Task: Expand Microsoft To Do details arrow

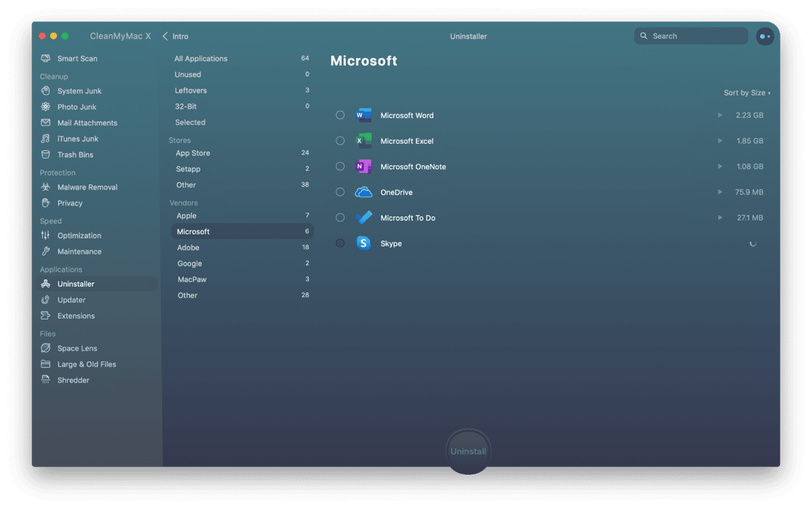Action: click(x=720, y=218)
